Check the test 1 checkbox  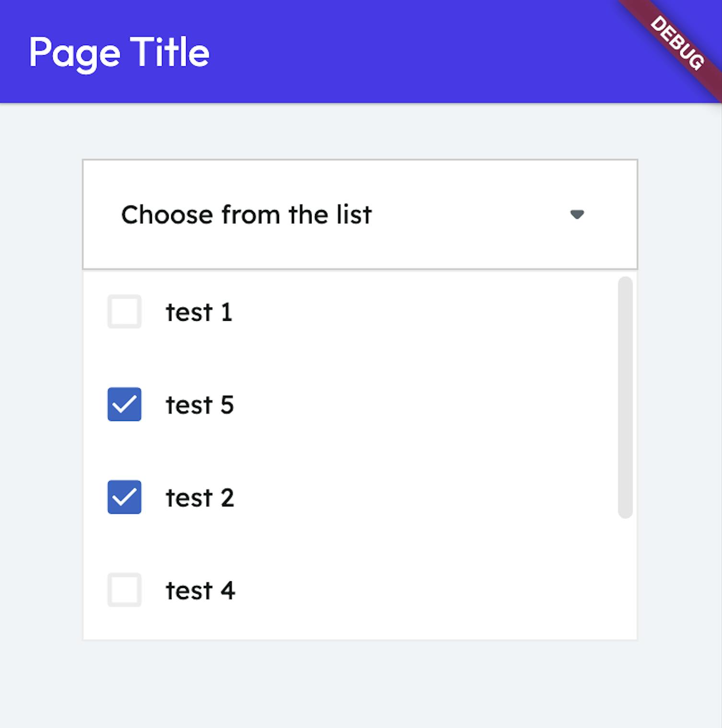click(x=124, y=312)
